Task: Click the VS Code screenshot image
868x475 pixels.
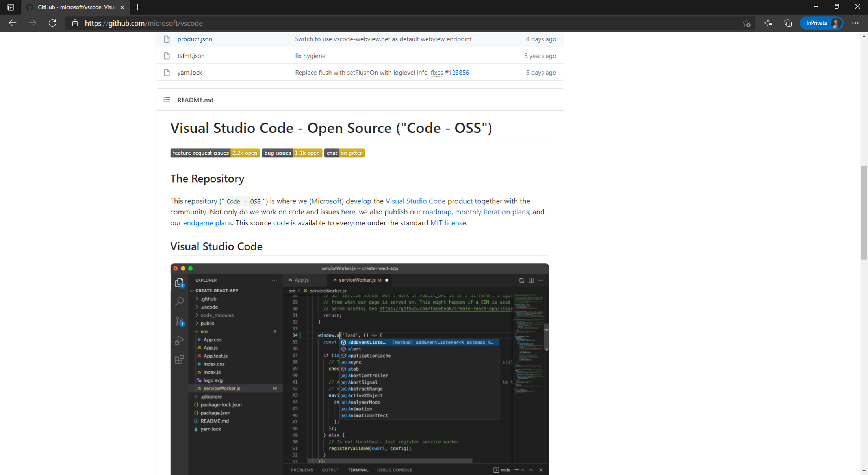Action: (x=359, y=369)
